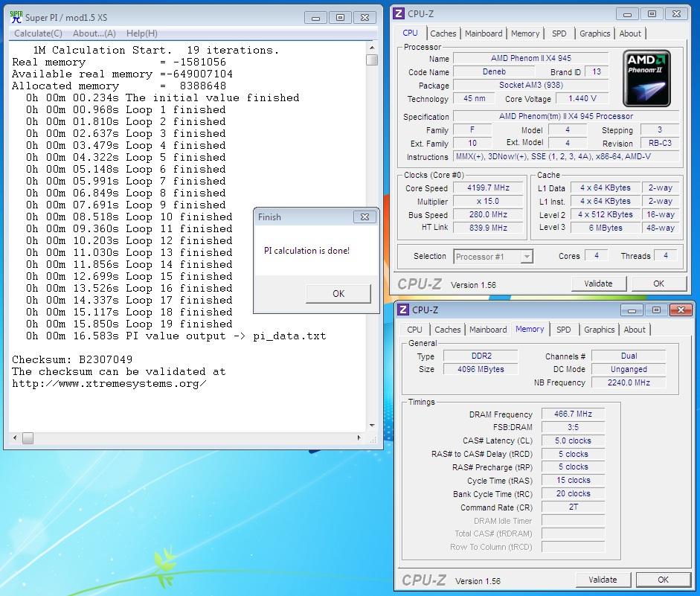Click the HT Link value 839.9 MHz
The height and width of the screenshot is (596, 700).
tap(488, 228)
